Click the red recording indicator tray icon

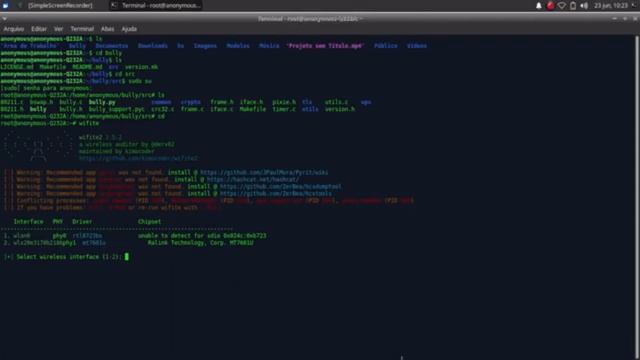pos(550,5)
